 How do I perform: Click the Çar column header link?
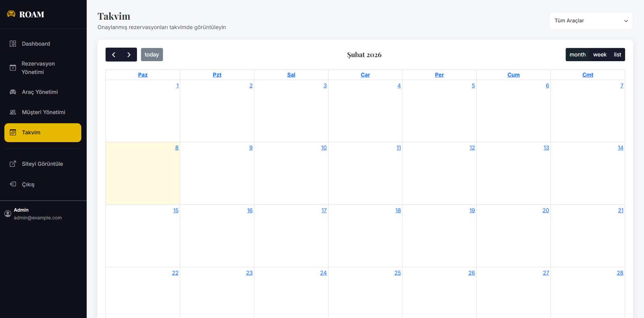[x=365, y=75]
